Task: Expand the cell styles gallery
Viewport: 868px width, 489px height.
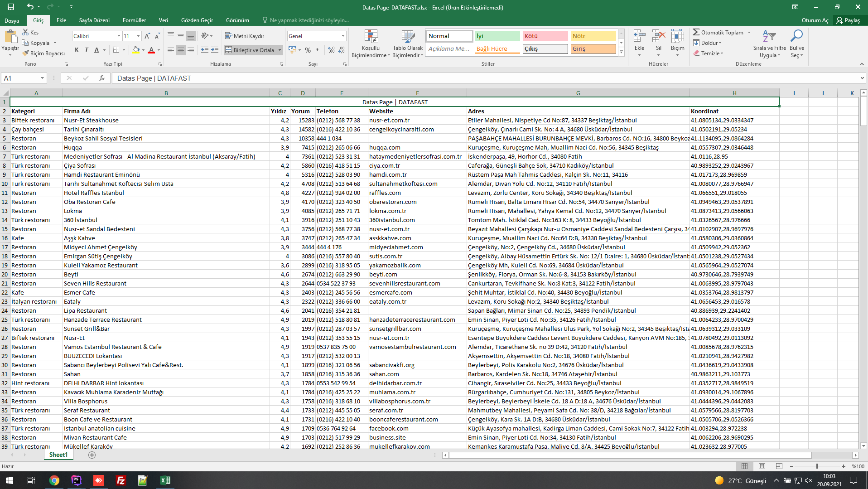Action: click(x=622, y=52)
